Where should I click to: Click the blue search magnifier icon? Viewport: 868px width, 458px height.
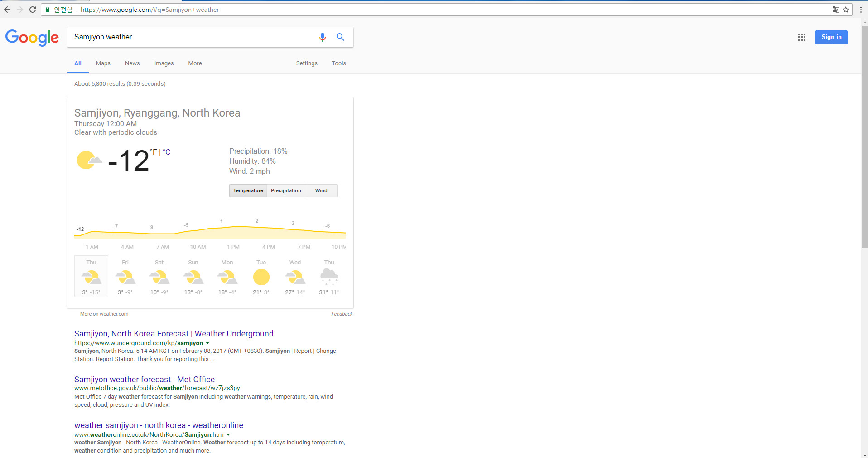(340, 37)
